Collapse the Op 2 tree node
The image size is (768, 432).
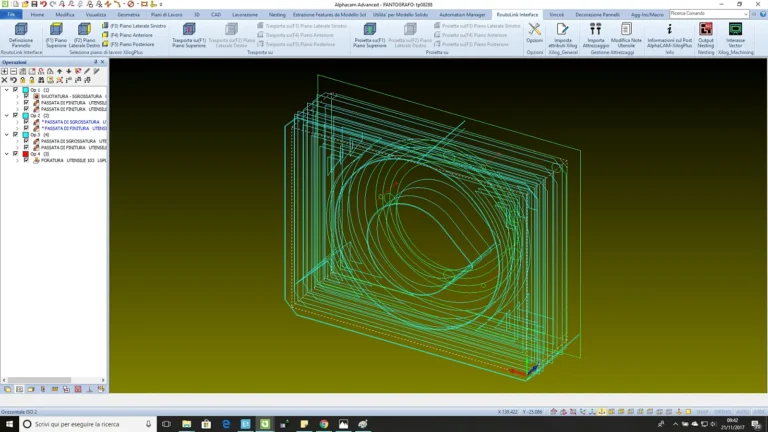pos(6,116)
